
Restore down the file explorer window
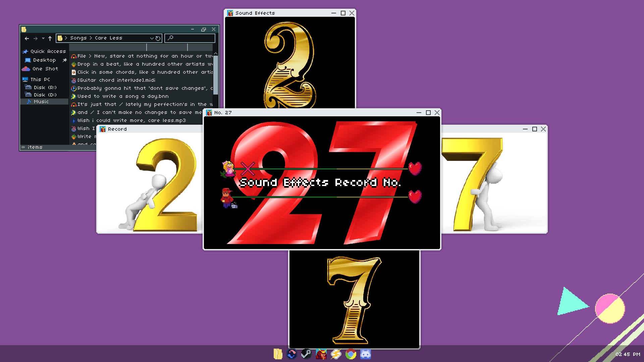coord(203,29)
